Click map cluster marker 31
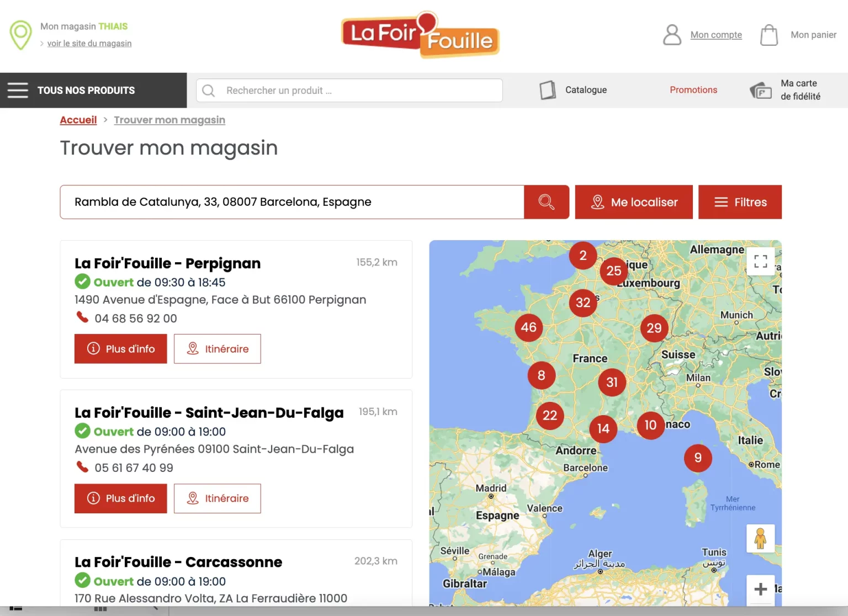848x616 pixels. point(612,383)
